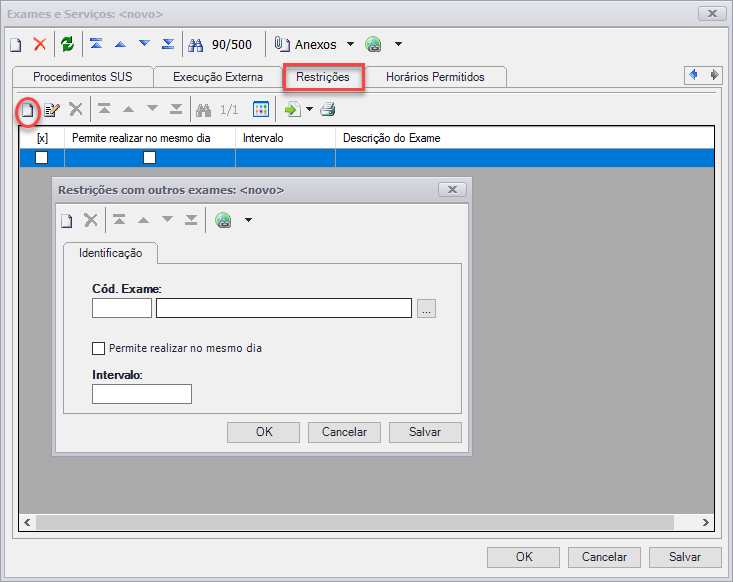Click the Intervalo input field in dialog
This screenshot has width=733, height=582.
142,394
